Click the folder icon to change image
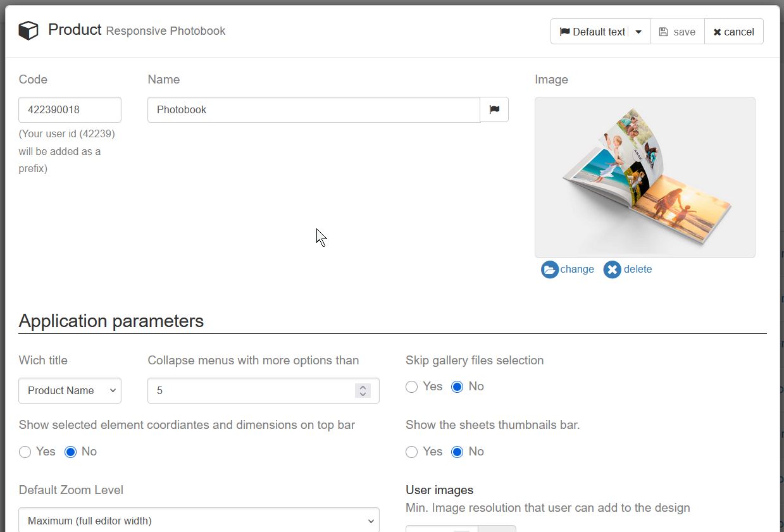Screen dimensions: 784x532 pos(550,269)
